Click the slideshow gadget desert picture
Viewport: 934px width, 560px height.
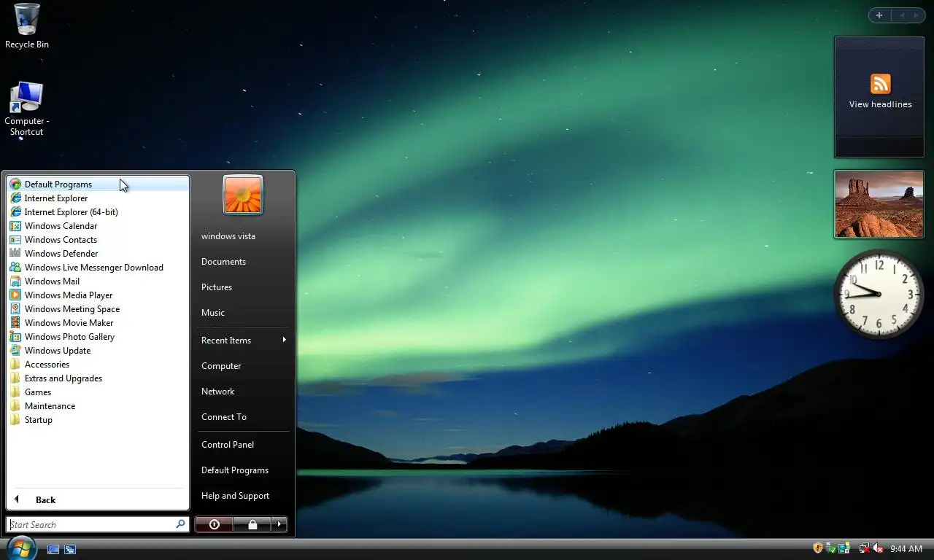point(879,204)
